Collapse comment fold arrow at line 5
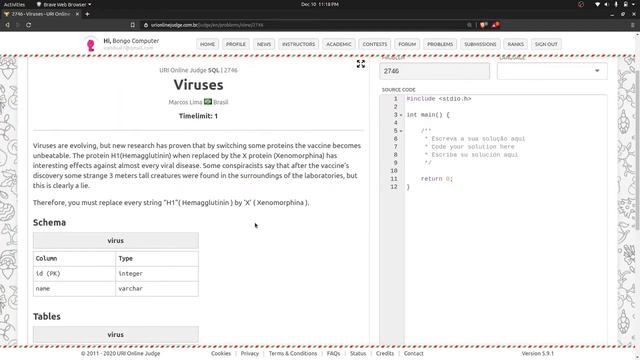 coord(401,131)
